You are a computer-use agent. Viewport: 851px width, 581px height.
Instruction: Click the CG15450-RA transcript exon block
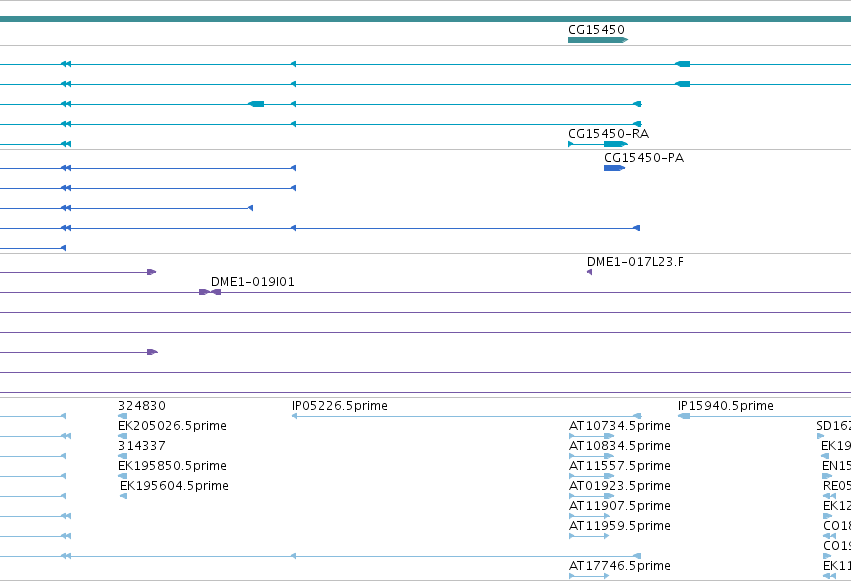[x=615, y=144]
